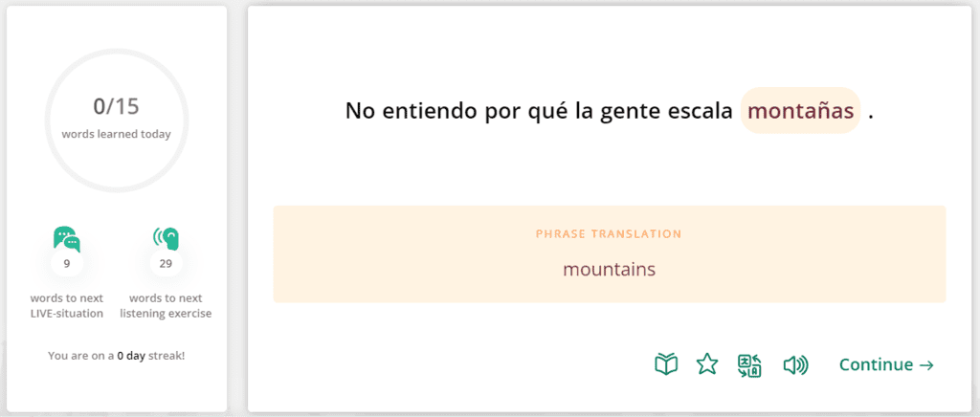Image resolution: width=980 pixels, height=417 pixels.
Task: Click the listening exercise ear icon
Action: 167,238
